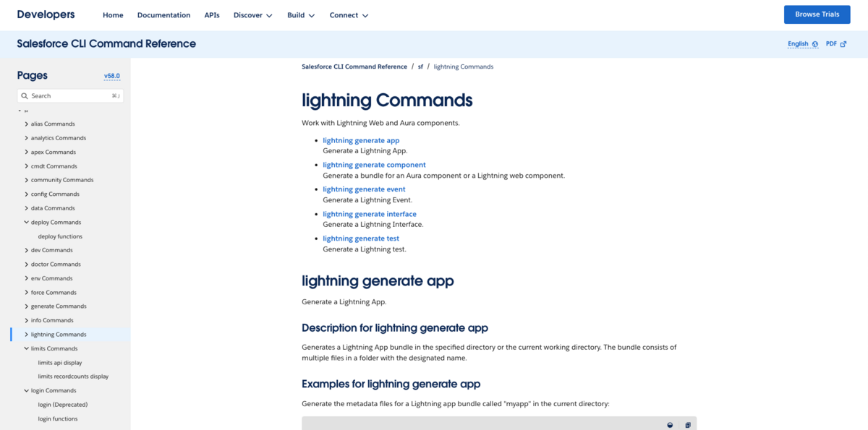Image resolution: width=868 pixels, height=430 pixels.
Task: Open login functions page
Action: click(x=58, y=419)
